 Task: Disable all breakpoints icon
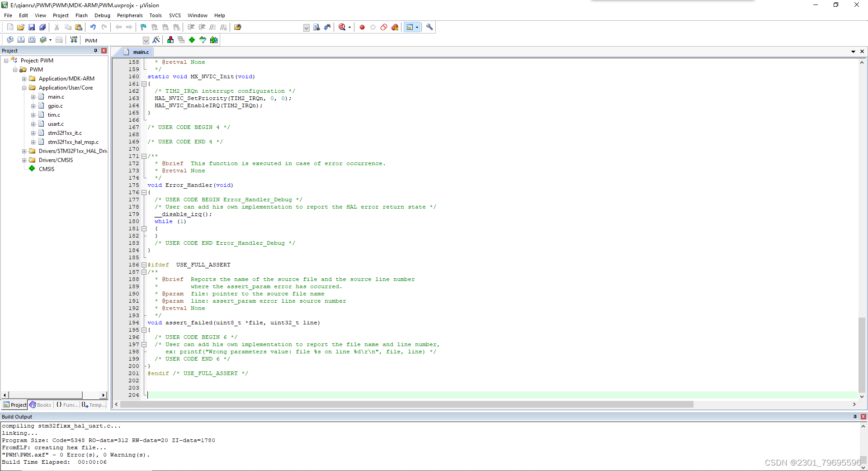click(x=384, y=27)
